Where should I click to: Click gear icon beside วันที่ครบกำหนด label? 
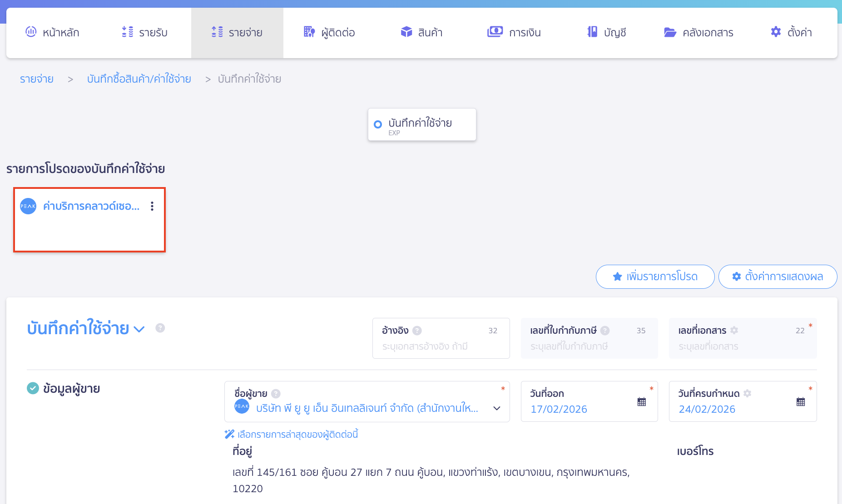pos(748,394)
